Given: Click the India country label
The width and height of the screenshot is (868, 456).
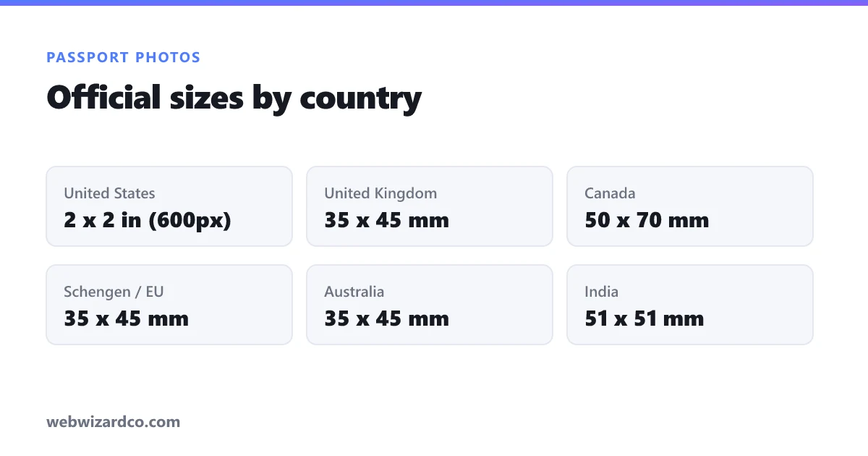Looking at the screenshot, I should [x=601, y=292].
